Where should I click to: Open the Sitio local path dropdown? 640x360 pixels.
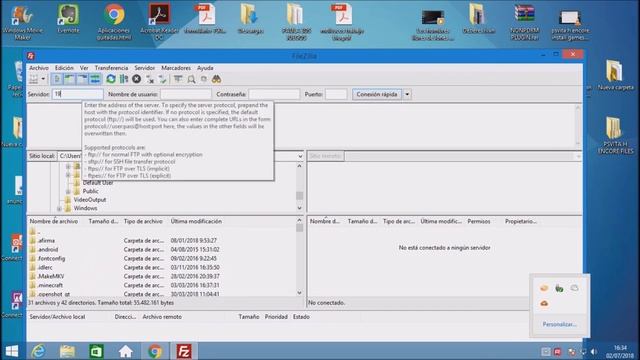[300, 156]
